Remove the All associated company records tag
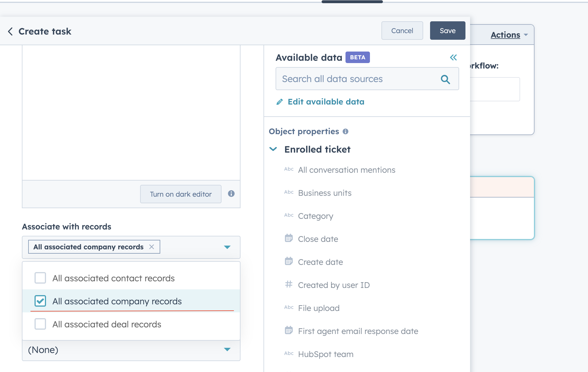Viewport: 588px width, 372px height. point(152,247)
